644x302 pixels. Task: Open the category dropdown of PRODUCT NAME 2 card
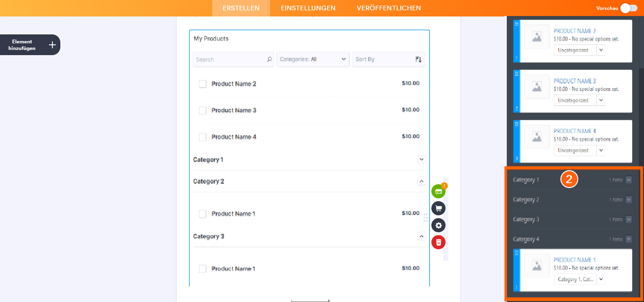pos(579,50)
